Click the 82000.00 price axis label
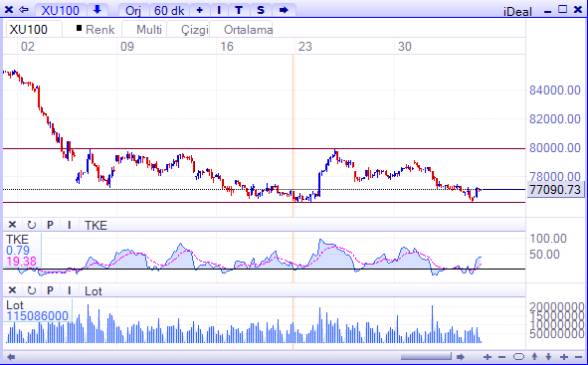588x365 pixels. coord(554,119)
